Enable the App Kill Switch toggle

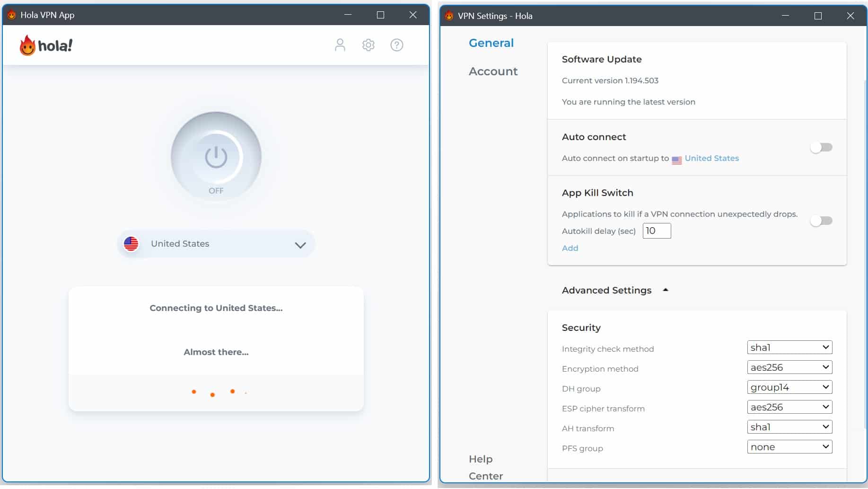coord(821,221)
